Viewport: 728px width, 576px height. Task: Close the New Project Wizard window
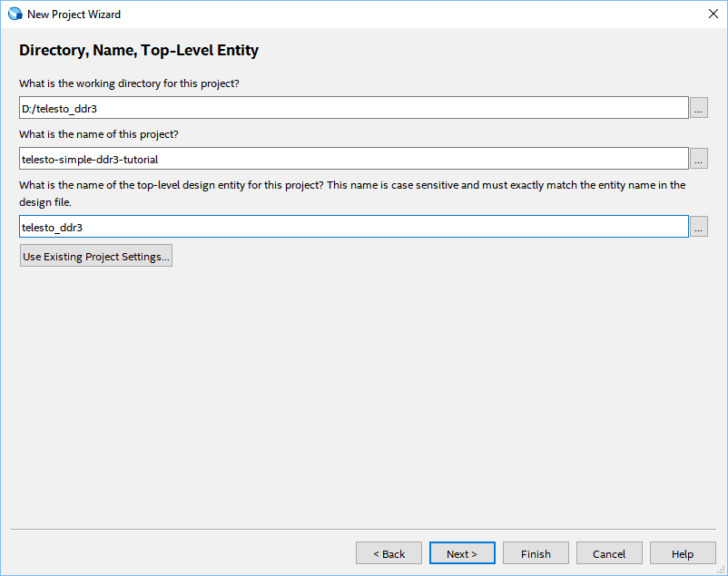tap(713, 14)
